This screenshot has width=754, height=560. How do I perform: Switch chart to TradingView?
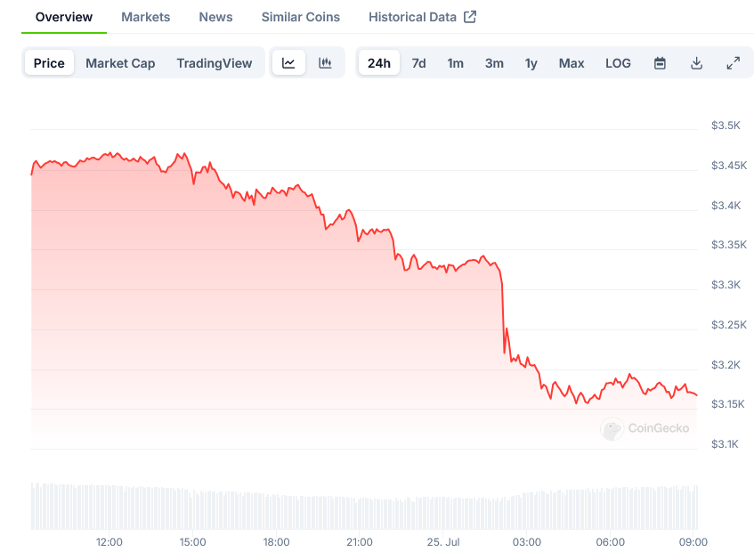pyautogui.click(x=215, y=63)
